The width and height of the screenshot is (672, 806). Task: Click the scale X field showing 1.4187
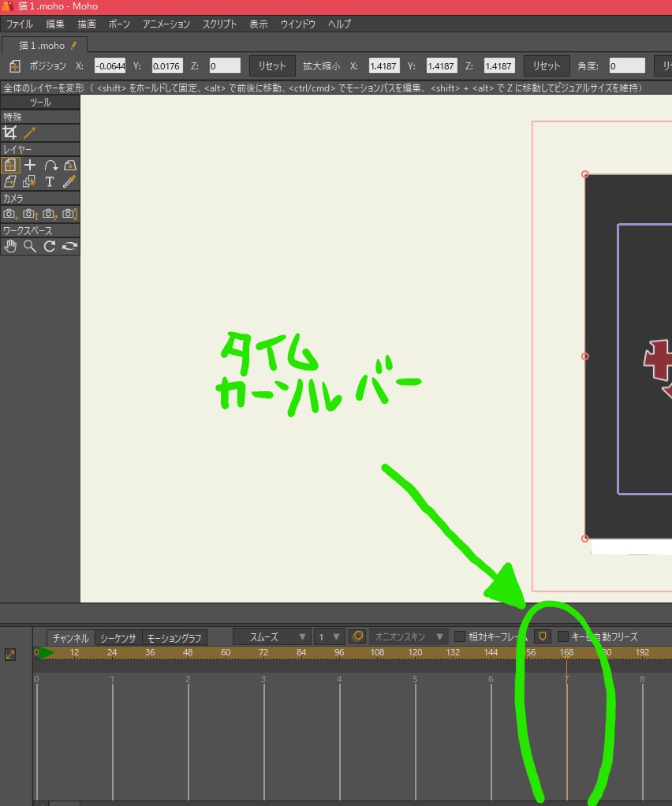point(384,65)
